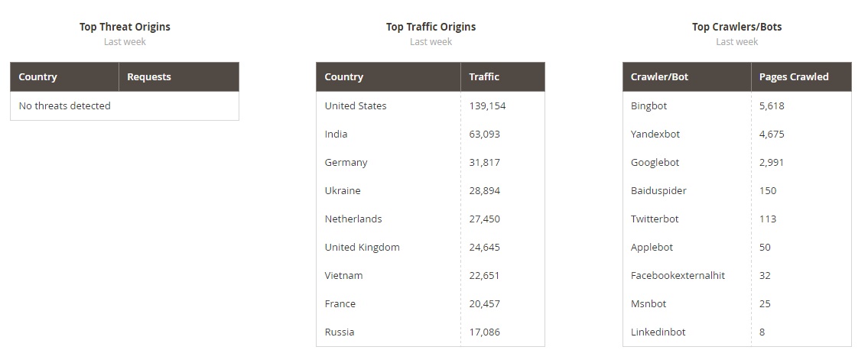Select Germany in Traffic Origins
Screen dimensions: 868x363
346,162
